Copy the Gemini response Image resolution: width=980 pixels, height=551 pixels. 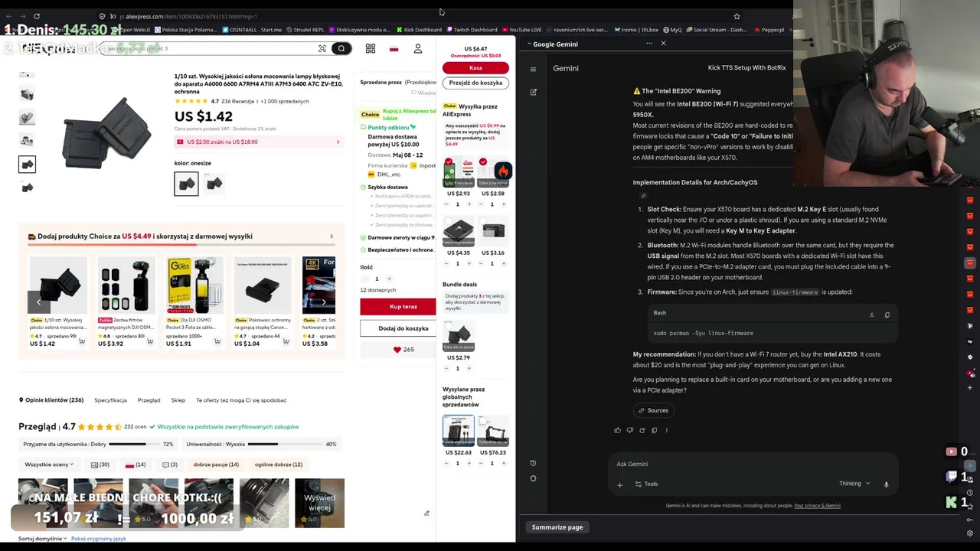click(x=655, y=430)
